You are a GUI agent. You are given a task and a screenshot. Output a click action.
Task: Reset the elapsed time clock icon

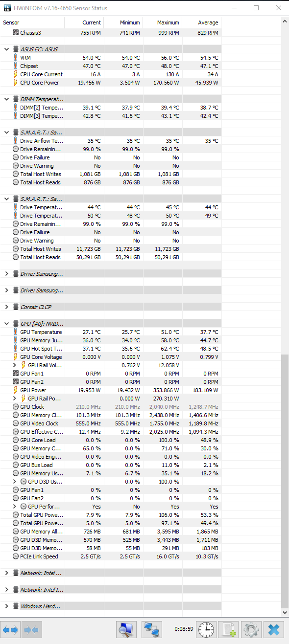pyautogui.click(x=206, y=629)
